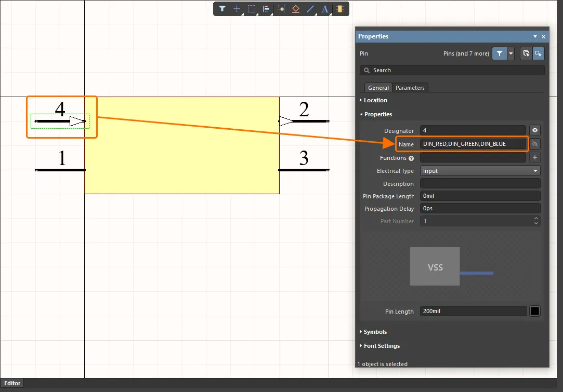The image size is (563, 392).
Task: Open the Editor tab at bottom
Action: pos(12,383)
